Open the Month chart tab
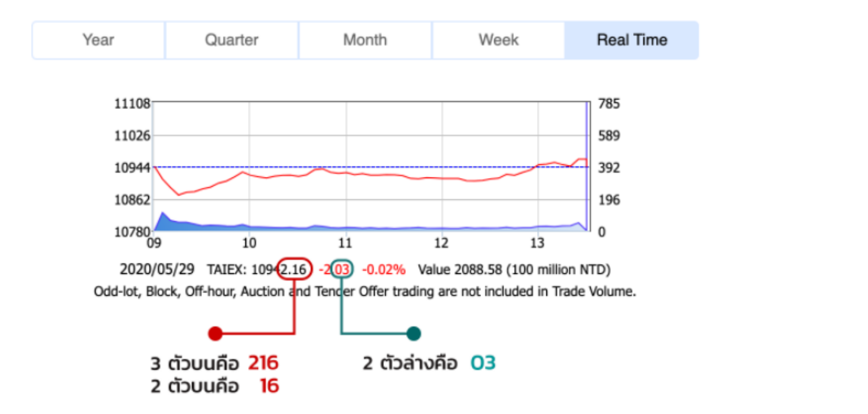Viewport: 868px width, 414px height. click(365, 40)
